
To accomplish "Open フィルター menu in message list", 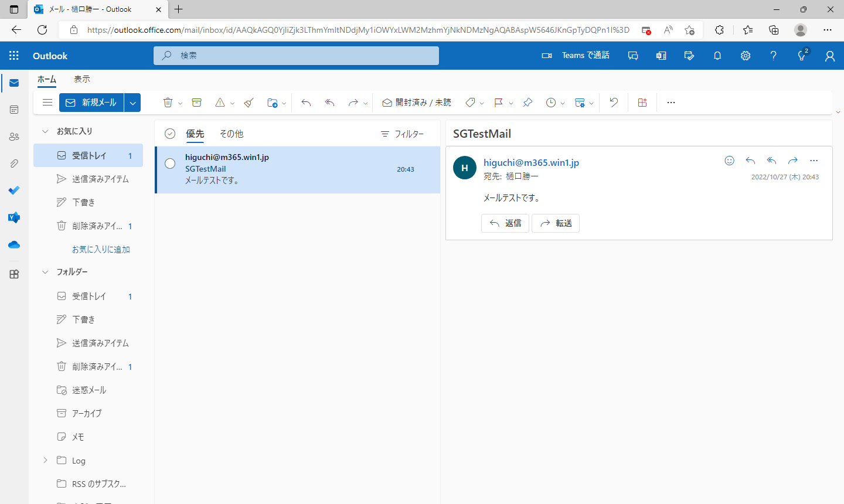I will (x=402, y=134).
